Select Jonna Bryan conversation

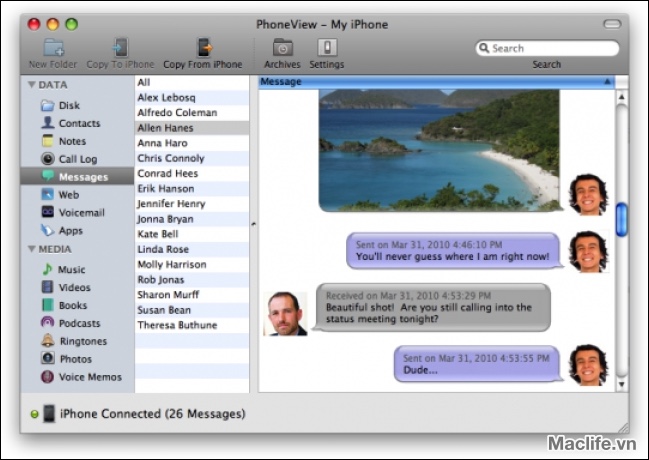tap(192, 219)
